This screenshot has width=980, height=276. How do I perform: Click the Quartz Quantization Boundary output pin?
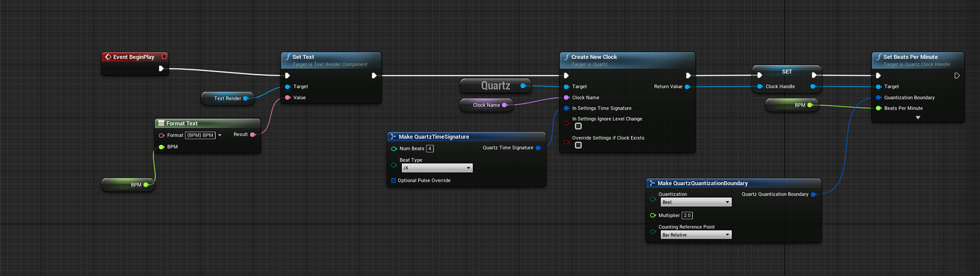(x=814, y=194)
